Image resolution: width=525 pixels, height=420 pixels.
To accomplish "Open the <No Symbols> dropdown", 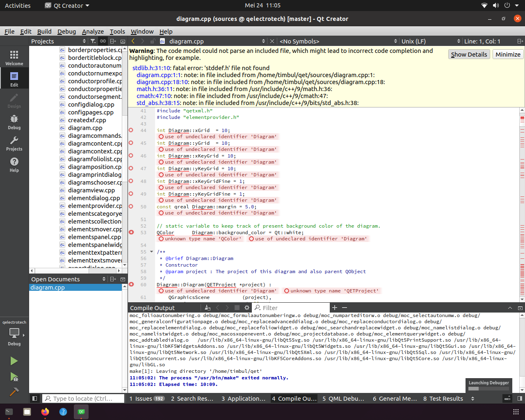I will point(338,41).
